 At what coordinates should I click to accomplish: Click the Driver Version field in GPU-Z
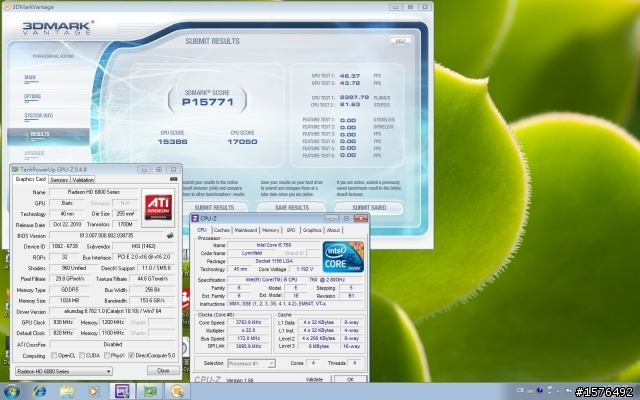tap(112, 311)
